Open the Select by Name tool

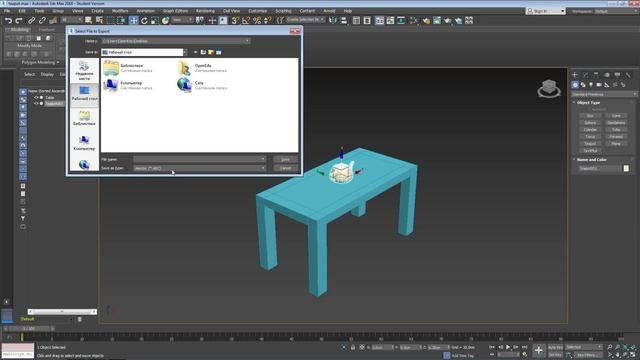coord(99,20)
